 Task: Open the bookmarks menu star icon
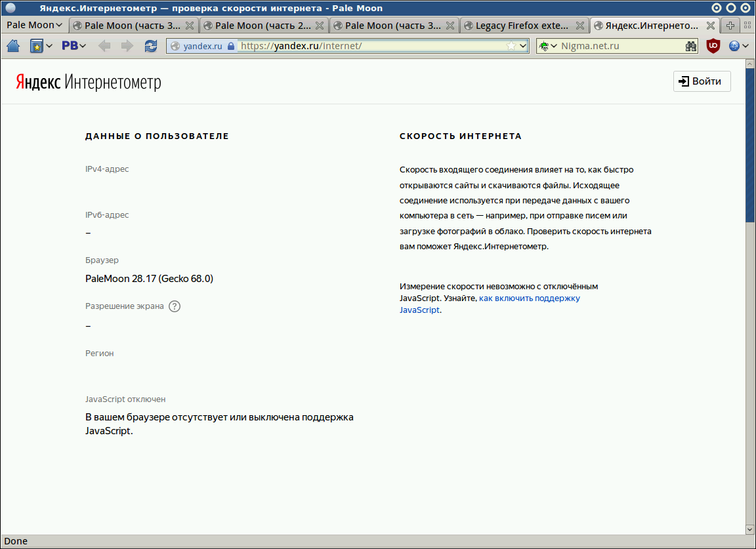[x=37, y=46]
